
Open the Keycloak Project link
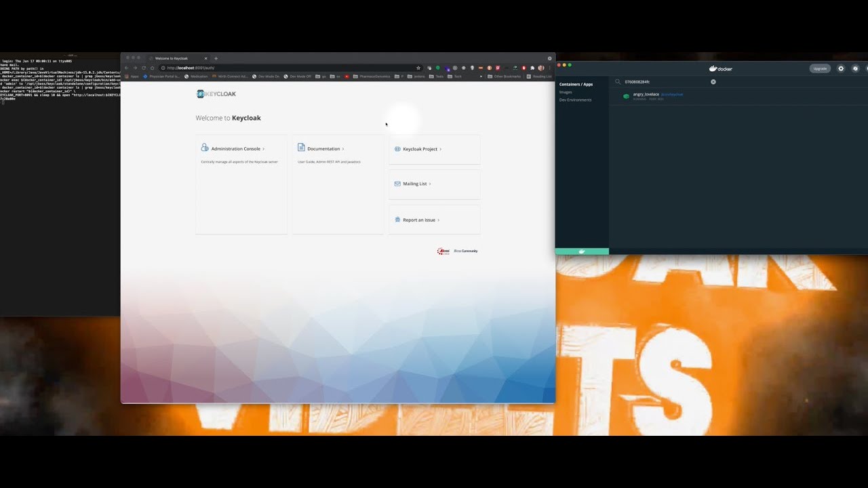[x=420, y=149]
